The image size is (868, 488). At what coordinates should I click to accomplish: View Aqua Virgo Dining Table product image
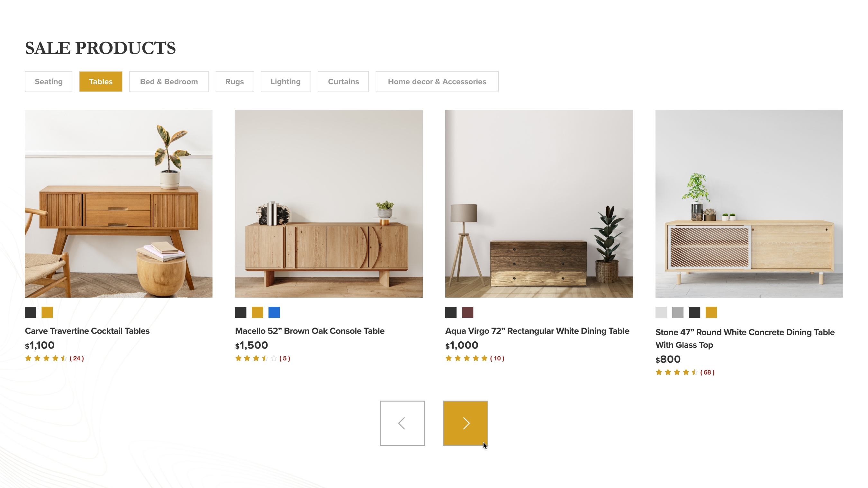pos(539,203)
